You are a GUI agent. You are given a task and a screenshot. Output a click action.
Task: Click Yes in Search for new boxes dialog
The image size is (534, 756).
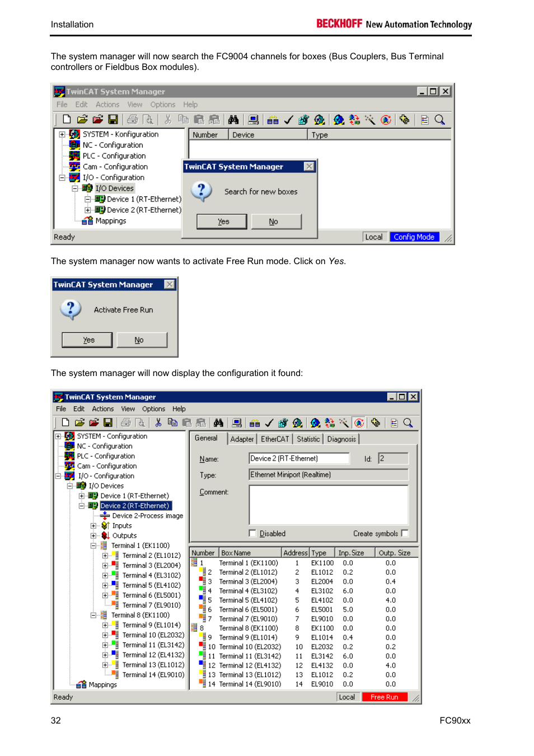[x=222, y=222]
